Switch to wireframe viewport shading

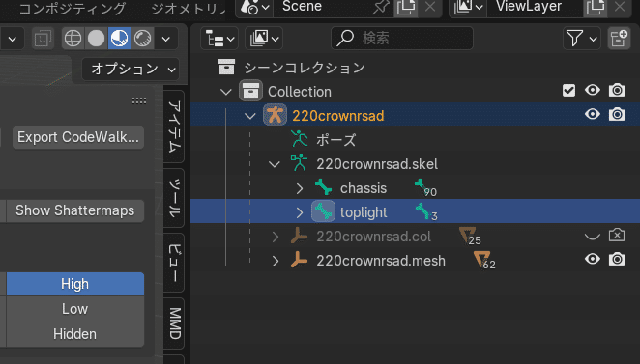pyautogui.click(x=73, y=39)
